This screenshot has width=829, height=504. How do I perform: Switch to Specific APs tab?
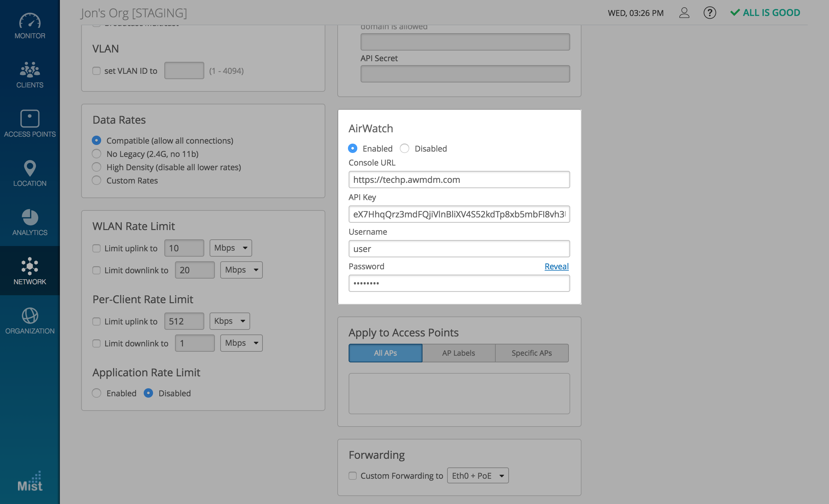(x=532, y=353)
